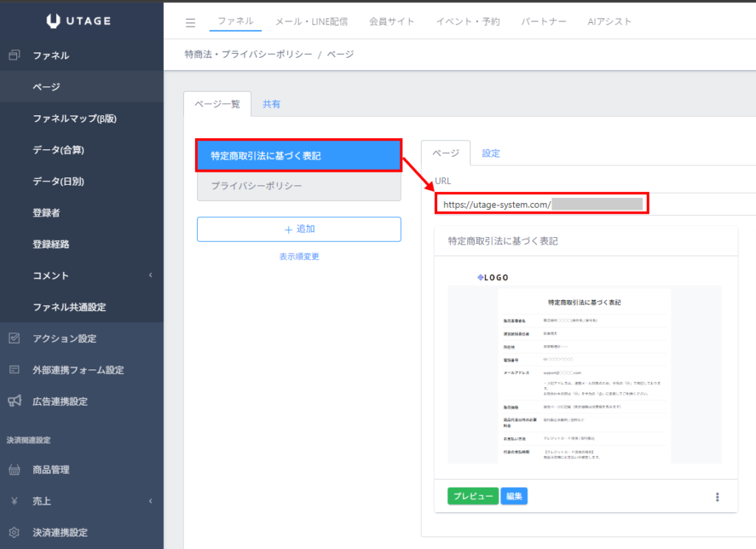Click the アクション設定 checkbox icon

14,338
